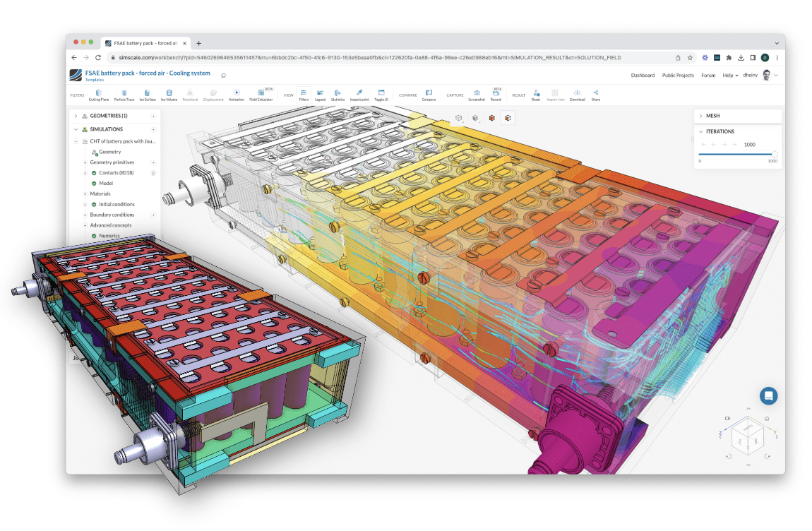Screen dimensions: 812x531
Task: Toggle the Legend display
Action: point(320,95)
